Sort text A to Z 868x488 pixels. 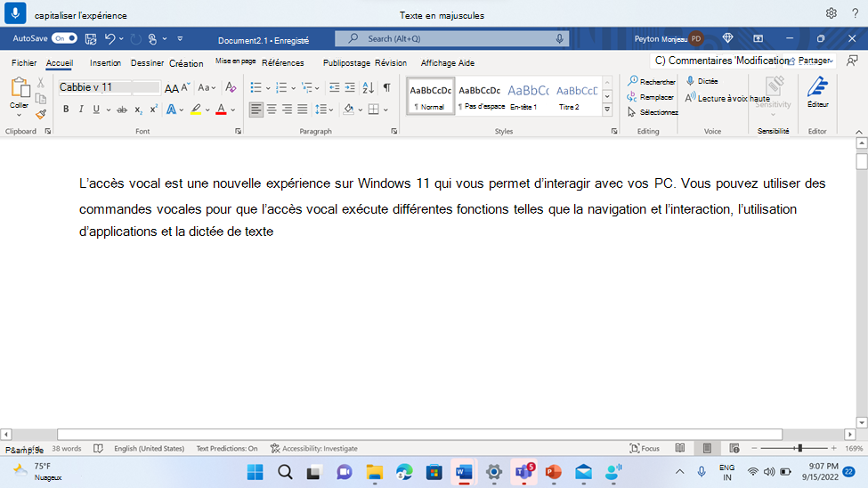point(369,87)
